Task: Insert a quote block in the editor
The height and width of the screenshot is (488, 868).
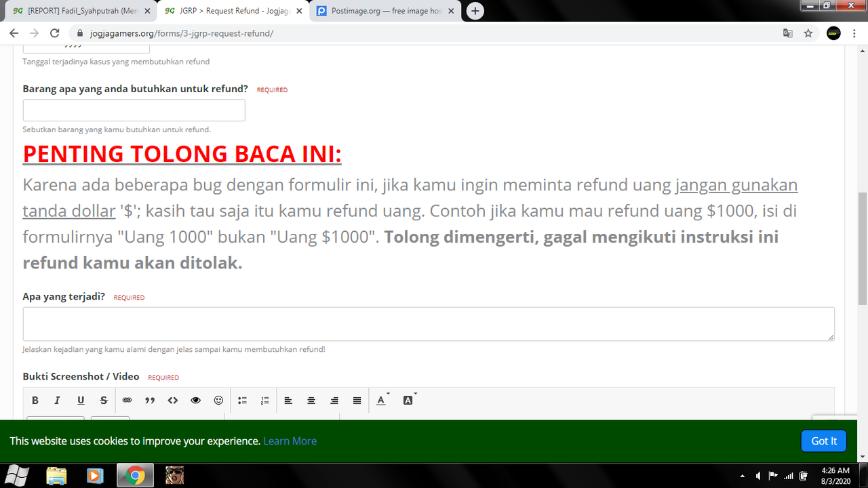Action: 150,401
